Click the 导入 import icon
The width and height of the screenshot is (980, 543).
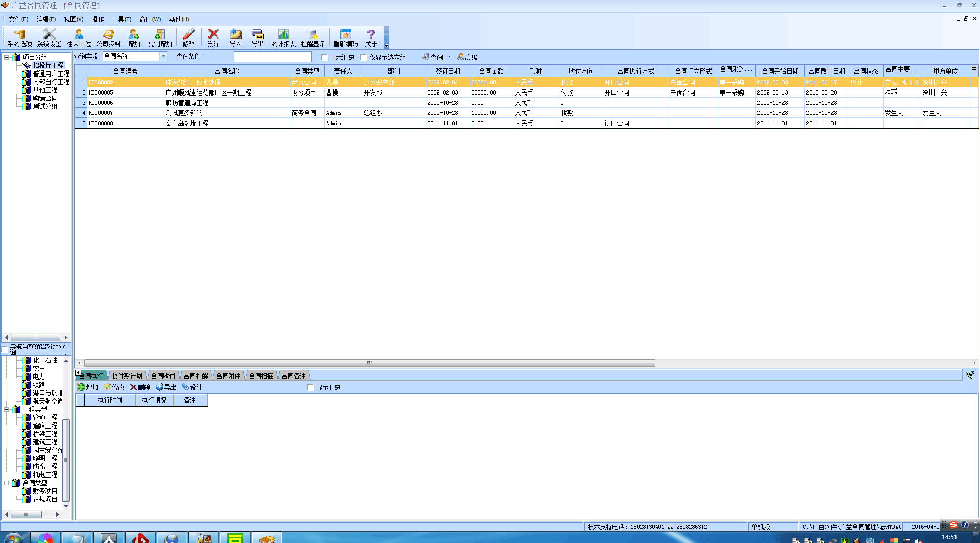click(x=235, y=38)
